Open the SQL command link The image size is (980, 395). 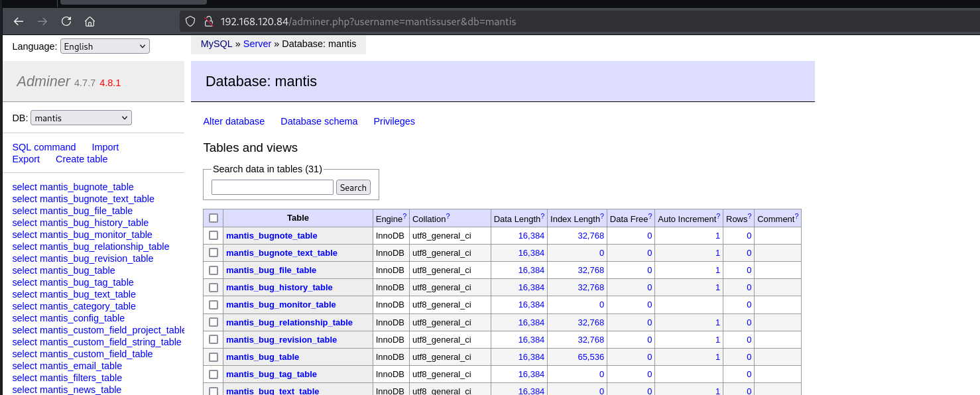pos(44,147)
